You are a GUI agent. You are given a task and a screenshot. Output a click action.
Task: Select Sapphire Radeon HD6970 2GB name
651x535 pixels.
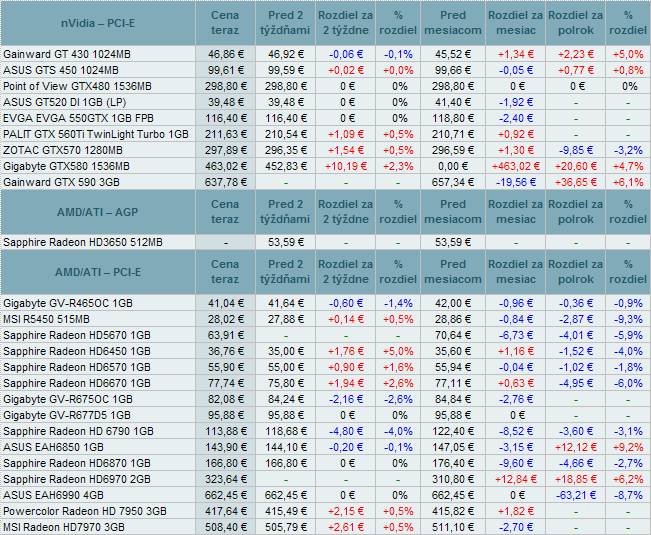[x=77, y=479]
